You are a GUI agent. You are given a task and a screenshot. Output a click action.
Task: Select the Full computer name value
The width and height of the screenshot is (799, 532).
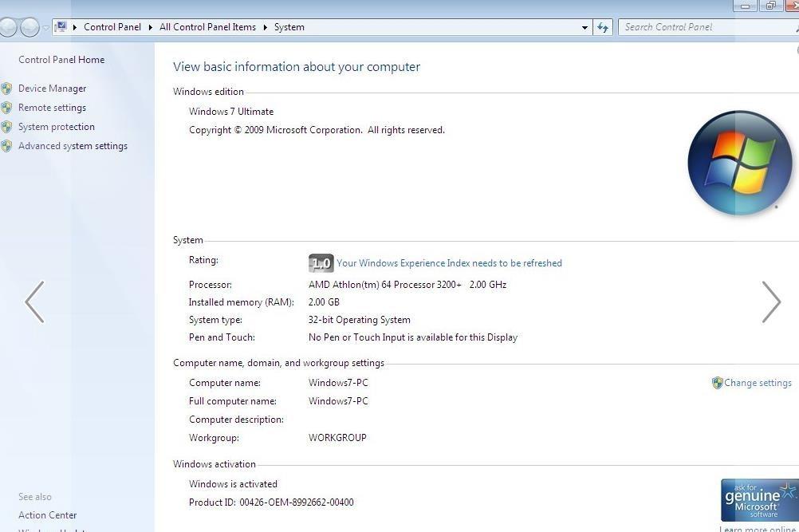pos(338,401)
